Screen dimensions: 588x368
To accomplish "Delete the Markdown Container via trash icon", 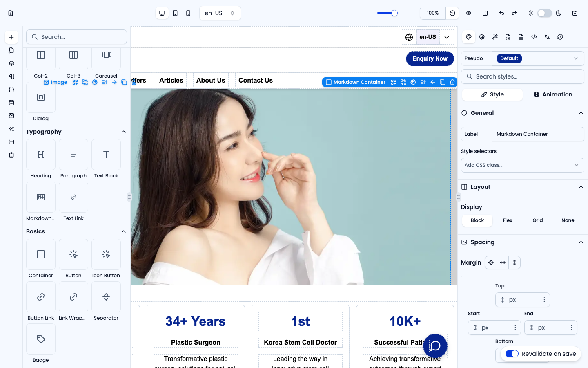I will coord(452,82).
